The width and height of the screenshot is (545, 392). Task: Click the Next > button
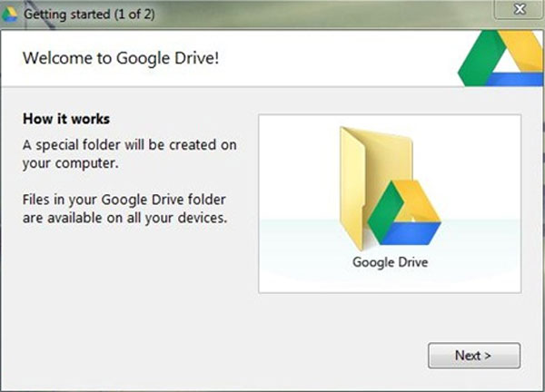[474, 356]
